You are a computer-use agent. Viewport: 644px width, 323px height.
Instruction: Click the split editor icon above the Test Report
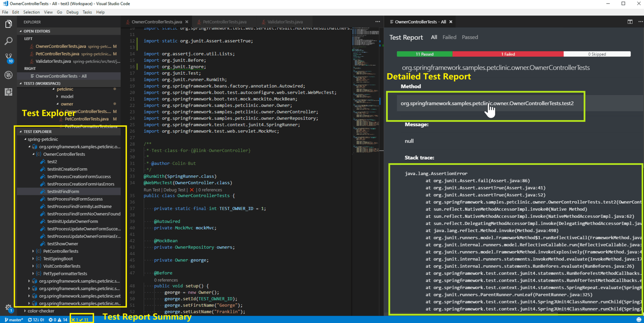[x=630, y=22]
